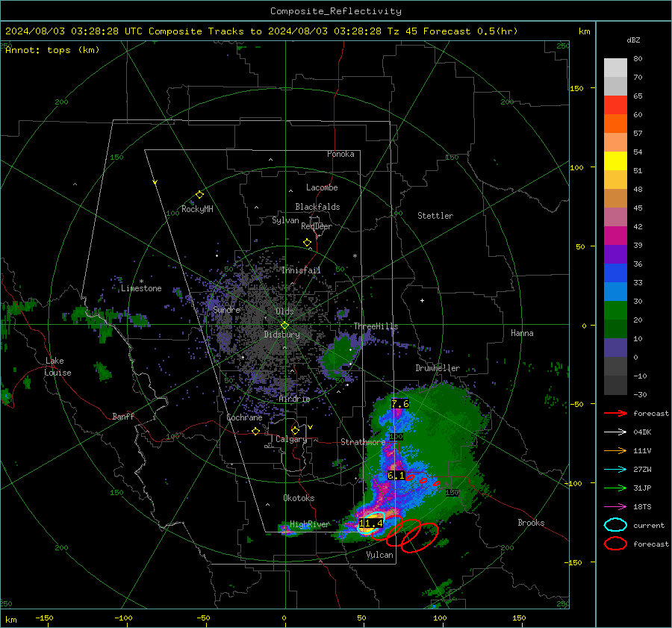This screenshot has width=672, height=628.
Task: Click the magenta 39 dBZ color swatch
Action: tap(615, 235)
